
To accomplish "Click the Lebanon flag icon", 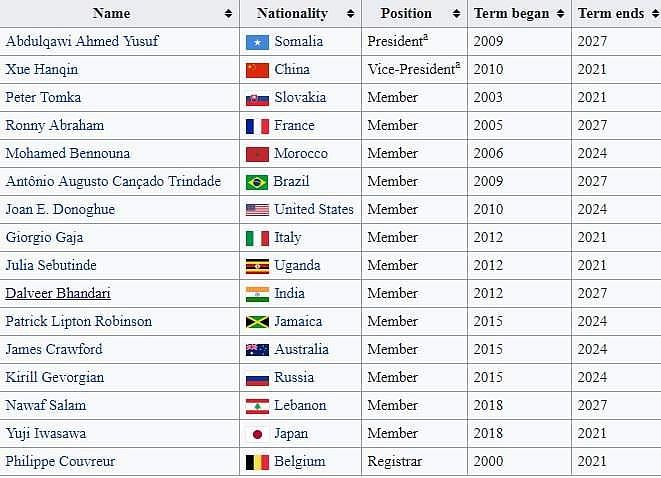I will [257, 406].
